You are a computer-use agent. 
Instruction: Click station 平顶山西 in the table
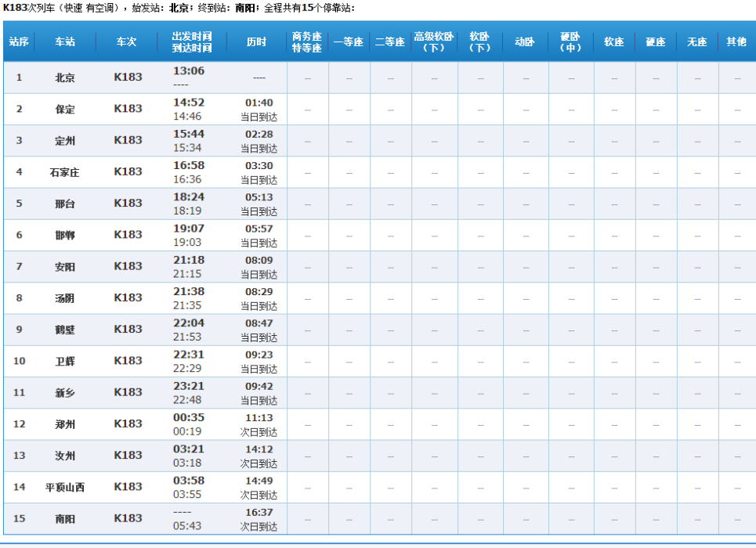tap(65, 487)
